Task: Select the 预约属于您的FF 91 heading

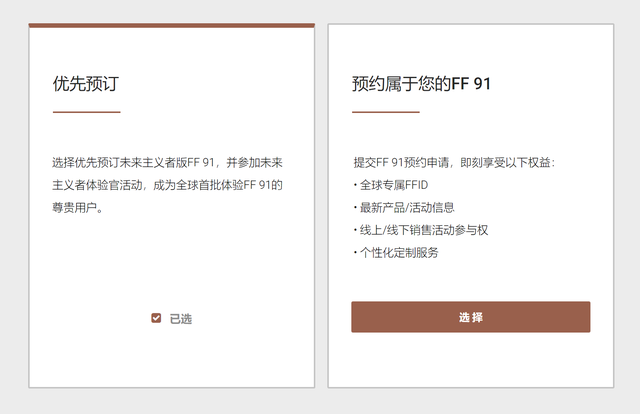Action: click(x=421, y=84)
